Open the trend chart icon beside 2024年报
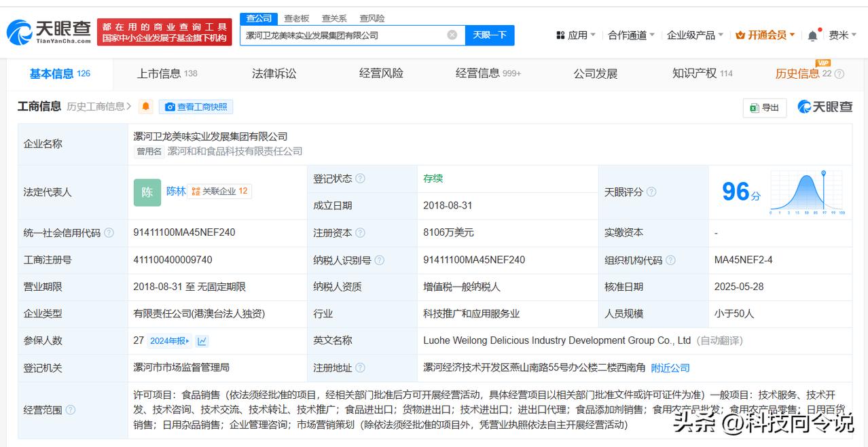Image resolution: width=868 pixels, height=447 pixels. point(202,341)
